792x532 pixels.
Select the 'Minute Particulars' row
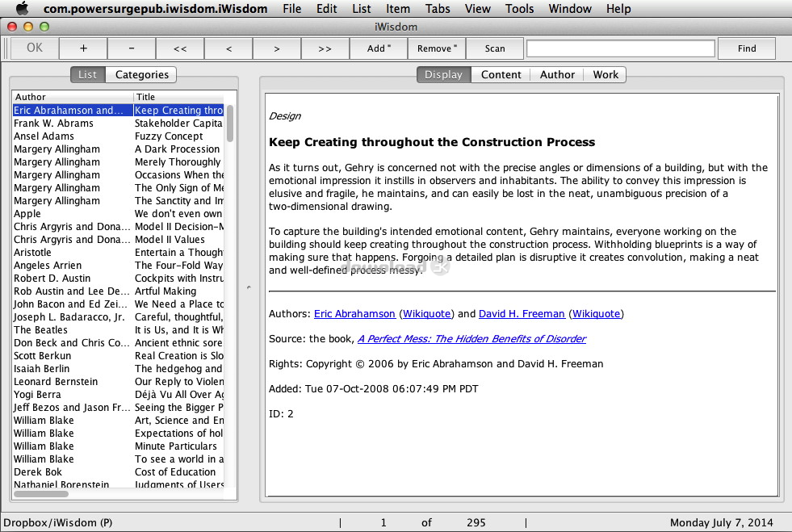point(118,446)
